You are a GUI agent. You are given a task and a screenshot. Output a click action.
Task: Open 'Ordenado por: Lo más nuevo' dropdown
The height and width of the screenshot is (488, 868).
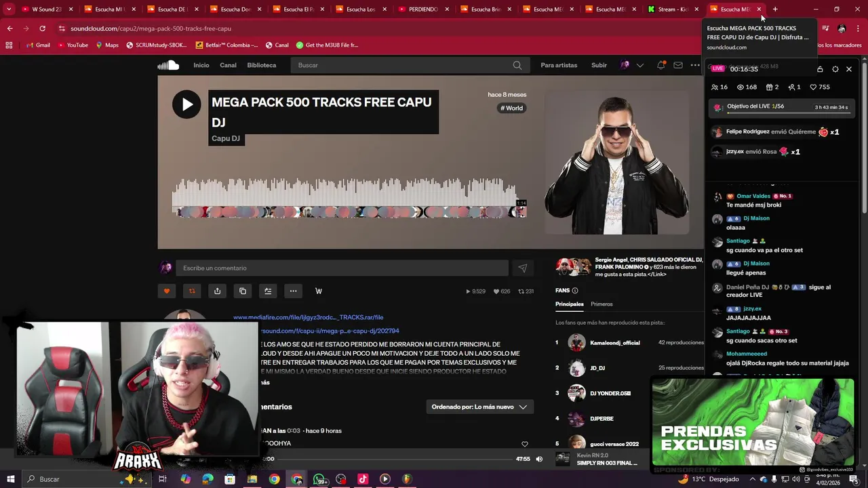(479, 407)
